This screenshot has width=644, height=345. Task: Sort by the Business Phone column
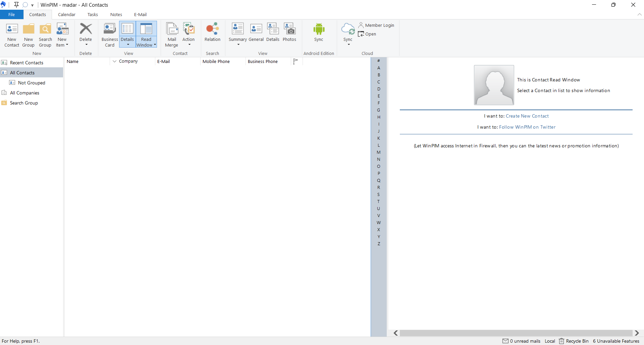[x=268, y=61]
